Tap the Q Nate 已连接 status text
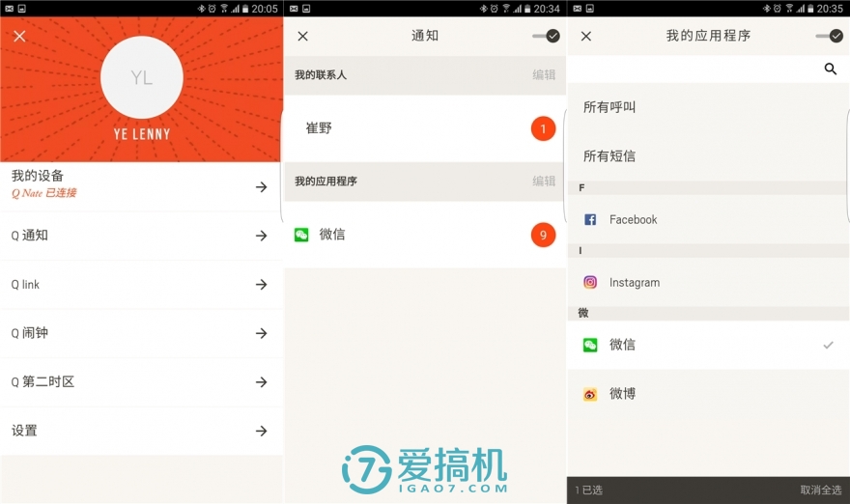 click(x=43, y=193)
